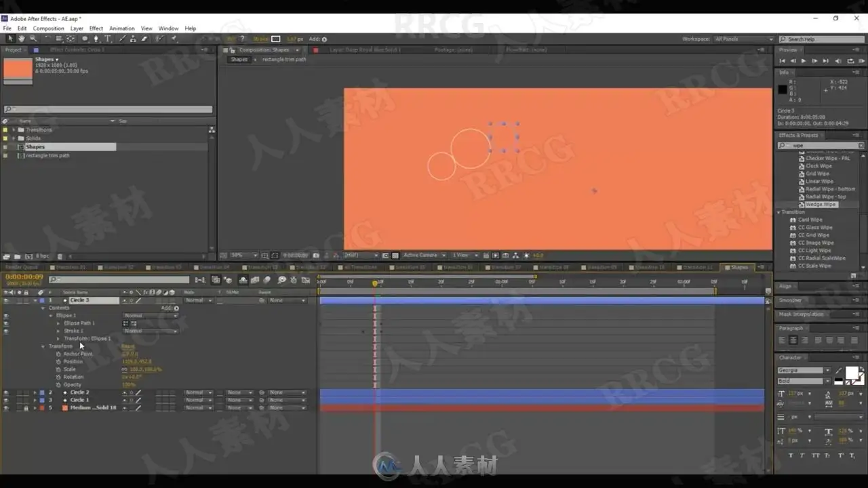868x488 pixels.
Task: Open blend mode dropdown for Circle 3
Action: coord(198,300)
